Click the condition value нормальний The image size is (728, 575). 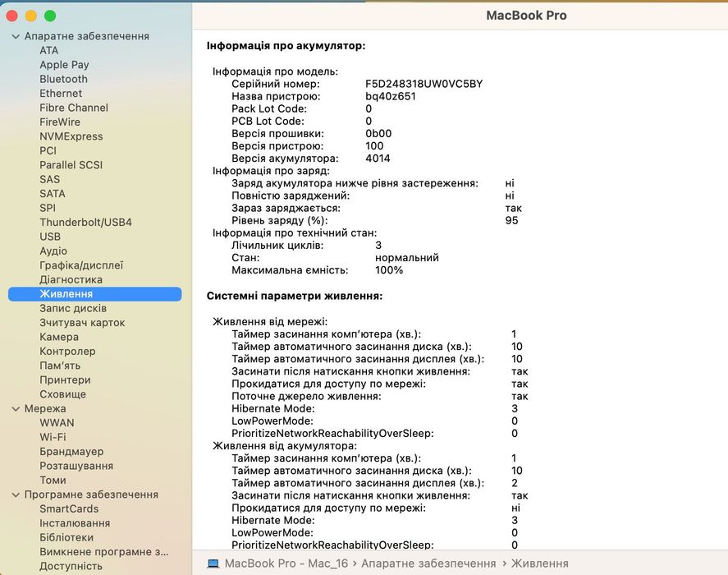[x=407, y=258]
